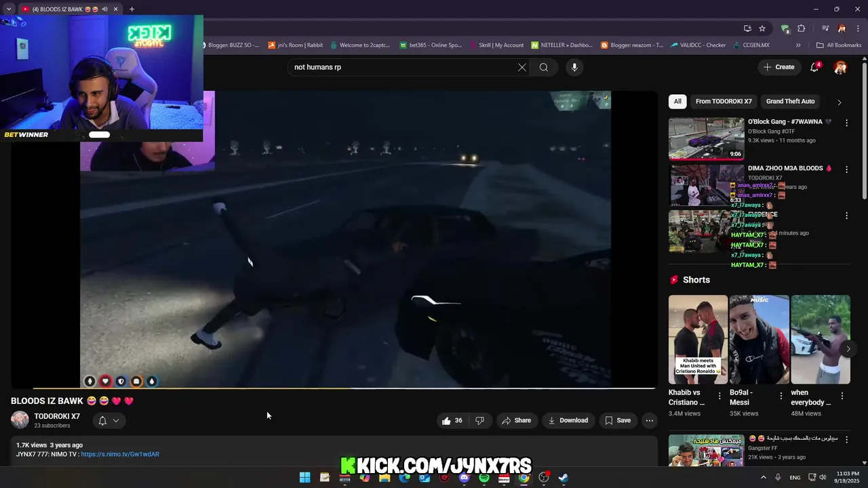Show next Shorts with arrow
868x488 pixels.
(x=848, y=349)
